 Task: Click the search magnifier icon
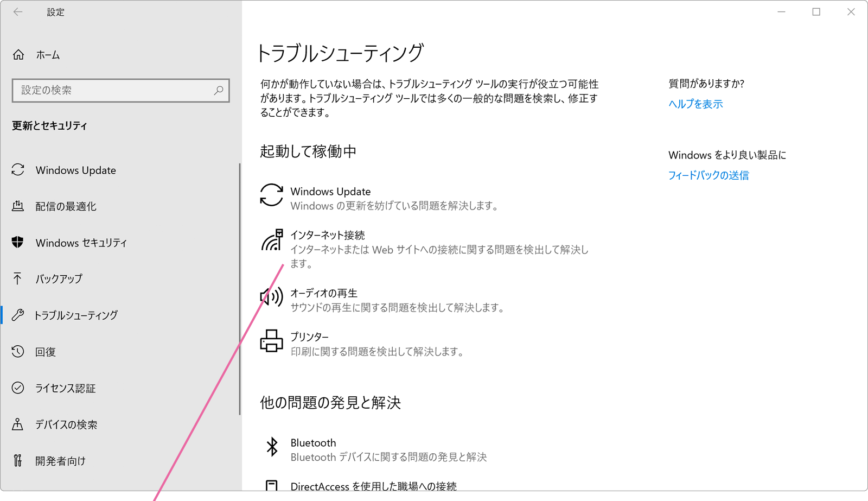[219, 90]
